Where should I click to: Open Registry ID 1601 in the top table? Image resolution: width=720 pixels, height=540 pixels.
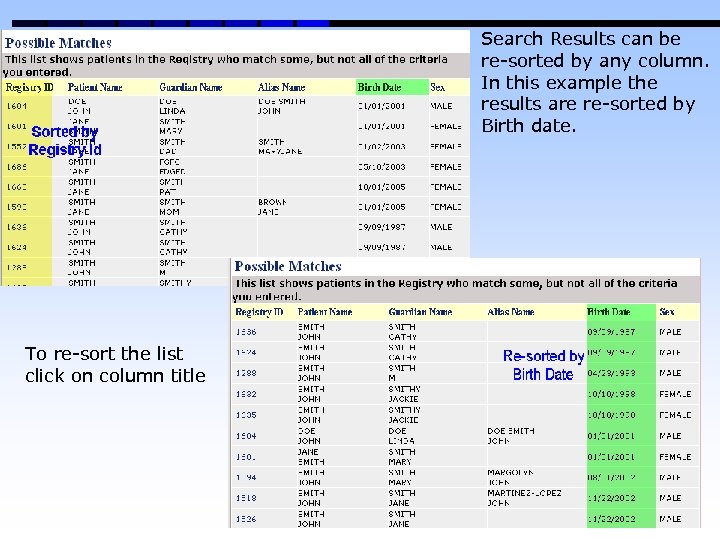coord(17,126)
